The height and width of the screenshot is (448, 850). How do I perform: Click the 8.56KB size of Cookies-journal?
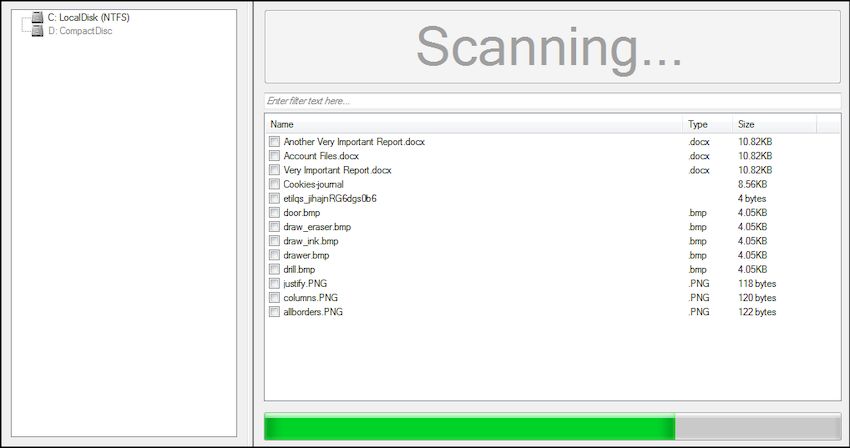752,184
